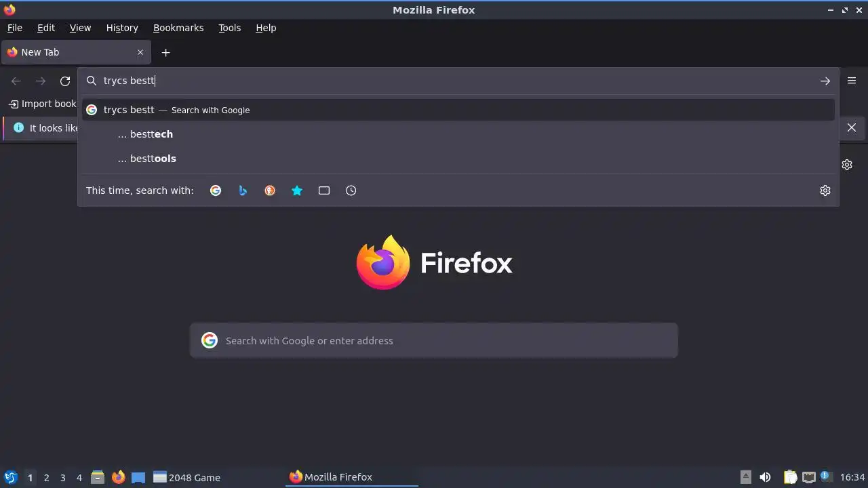Open the network tray icon

(x=808, y=477)
